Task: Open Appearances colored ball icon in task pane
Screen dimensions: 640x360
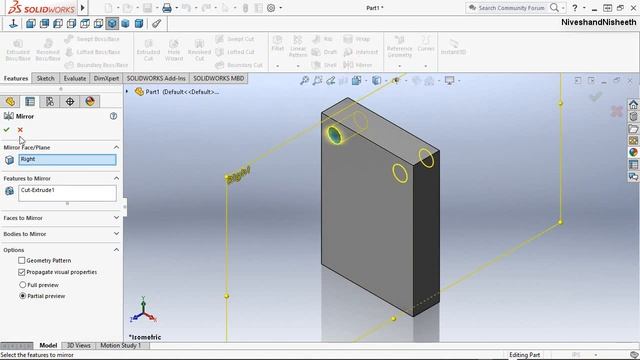Action: [633, 152]
